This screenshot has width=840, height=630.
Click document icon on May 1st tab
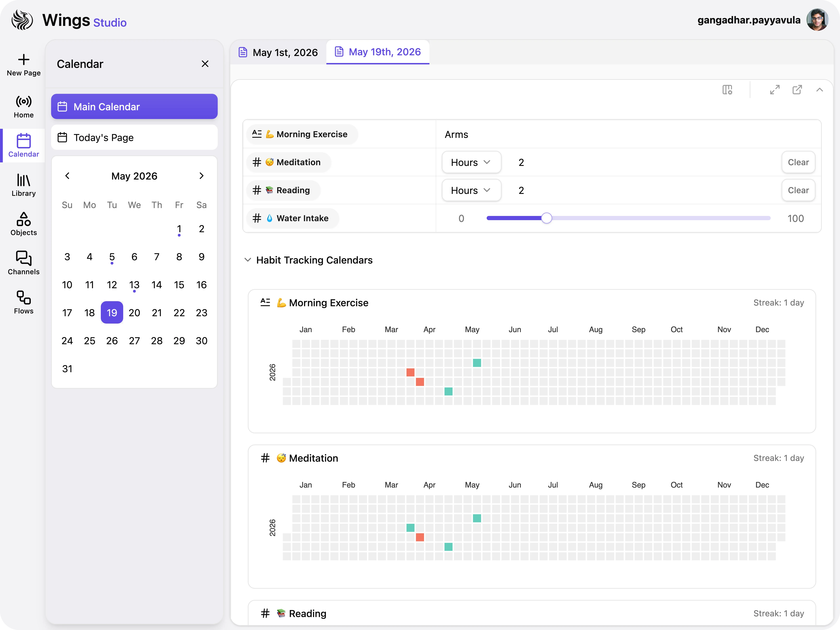[243, 52]
